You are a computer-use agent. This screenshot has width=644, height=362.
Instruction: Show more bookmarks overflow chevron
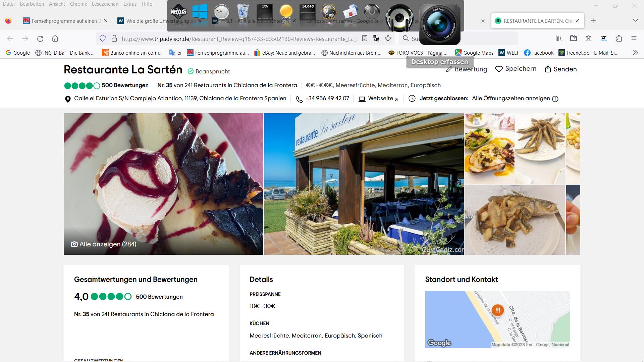[x=635, y=53]
